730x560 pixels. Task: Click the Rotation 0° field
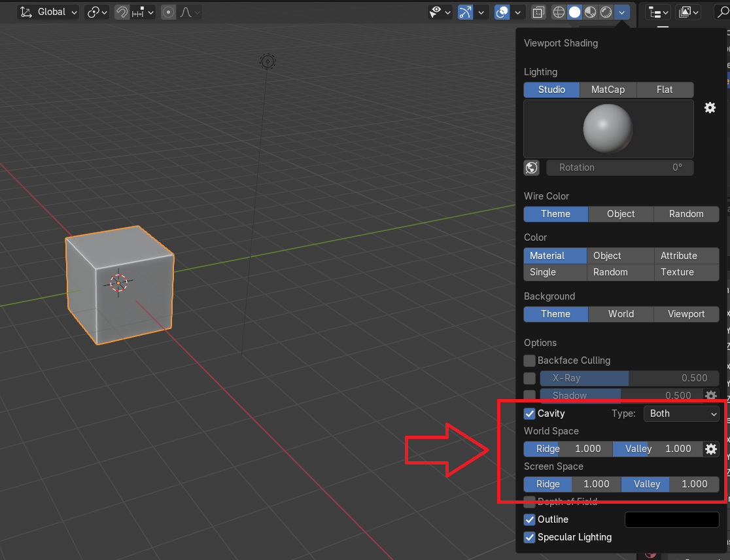pyautogui.click(x=619, y=167)
